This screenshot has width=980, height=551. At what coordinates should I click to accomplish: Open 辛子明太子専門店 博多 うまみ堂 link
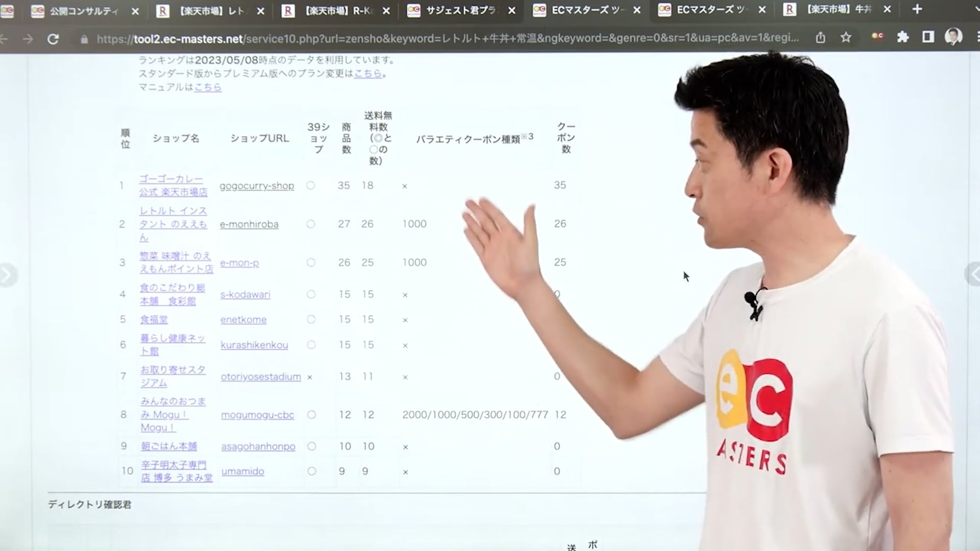click(x=177, y=471)
